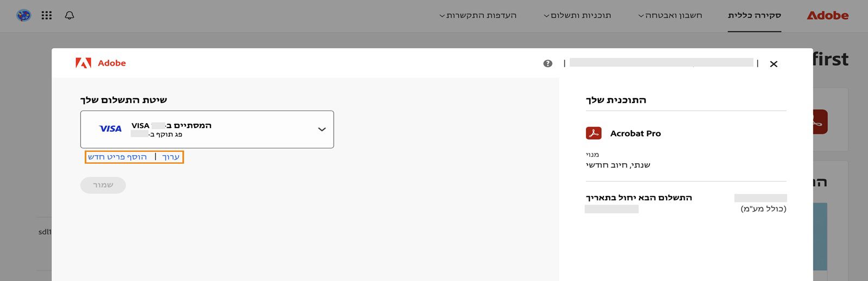Click the שיטת התשלום שלך heading
Screen dimensions: 868x281
(x=124, y=100)
